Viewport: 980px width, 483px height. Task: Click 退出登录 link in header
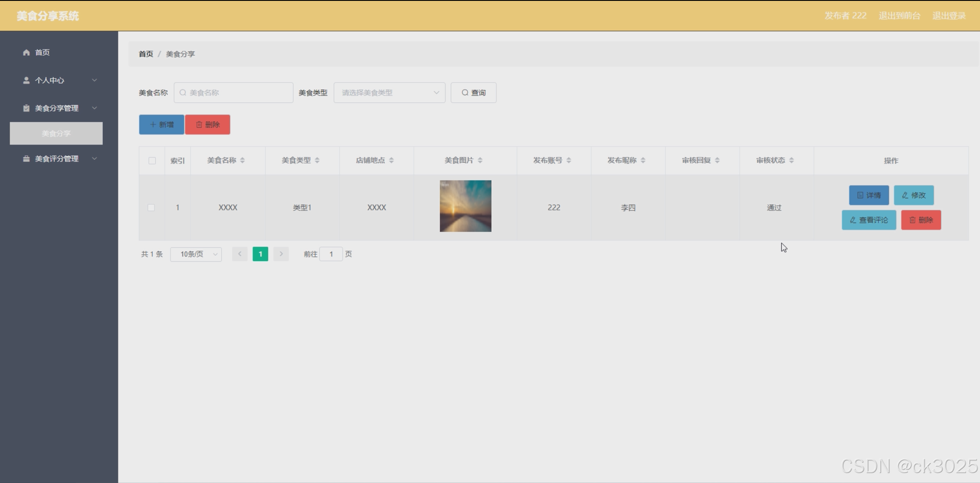coord(949,16)
